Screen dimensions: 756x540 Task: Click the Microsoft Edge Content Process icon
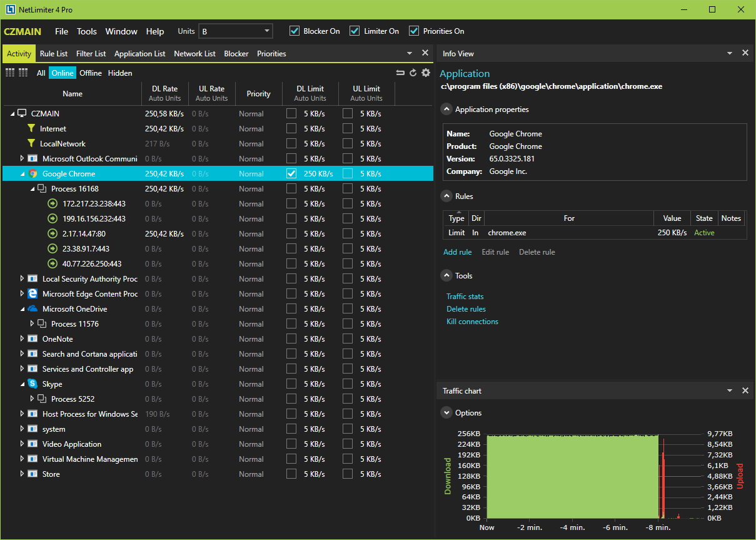pos(33,294)
